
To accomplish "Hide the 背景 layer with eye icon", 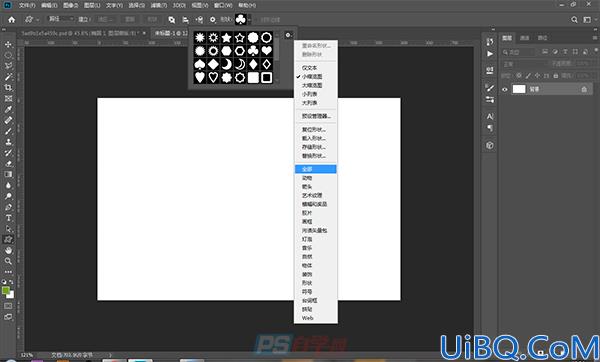I will [505, 89].
